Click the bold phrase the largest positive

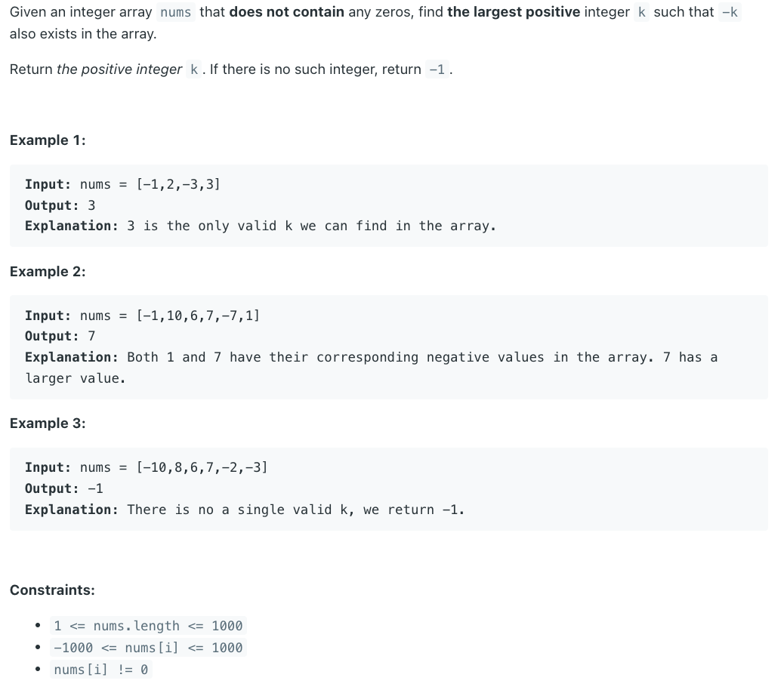(514, 12)
